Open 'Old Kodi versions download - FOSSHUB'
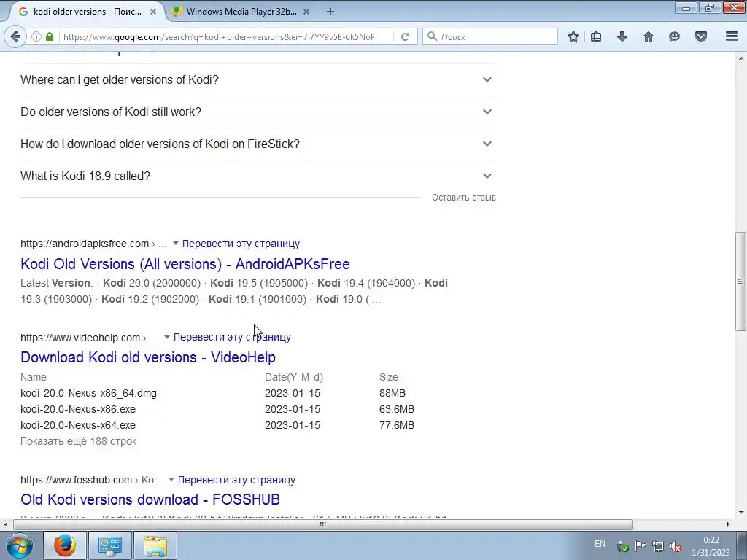747x560 pixels. (150, 499)
